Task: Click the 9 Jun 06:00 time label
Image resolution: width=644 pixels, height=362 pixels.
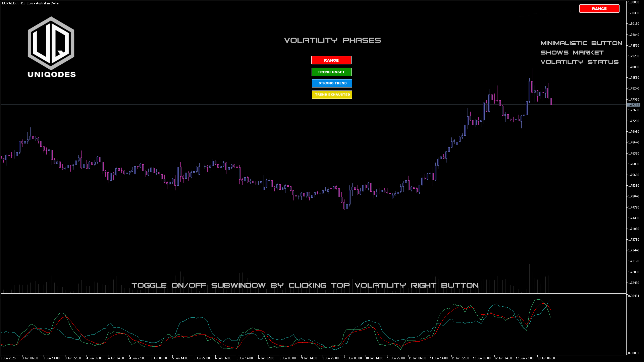Action: 288,358
